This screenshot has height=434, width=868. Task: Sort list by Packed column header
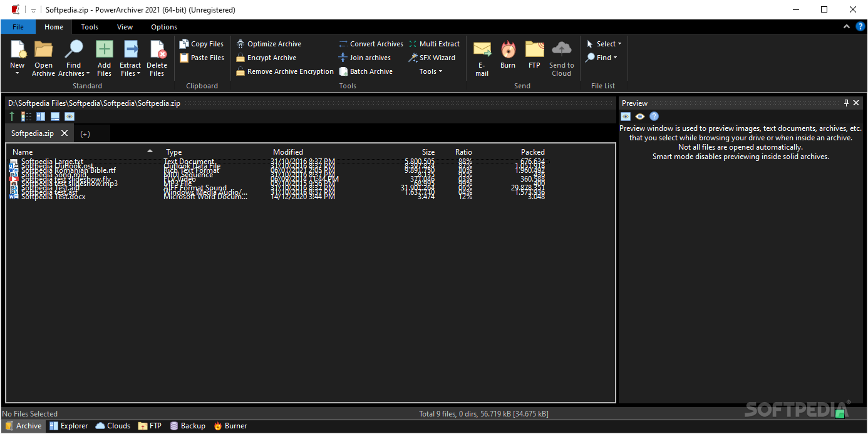point(533,152)
